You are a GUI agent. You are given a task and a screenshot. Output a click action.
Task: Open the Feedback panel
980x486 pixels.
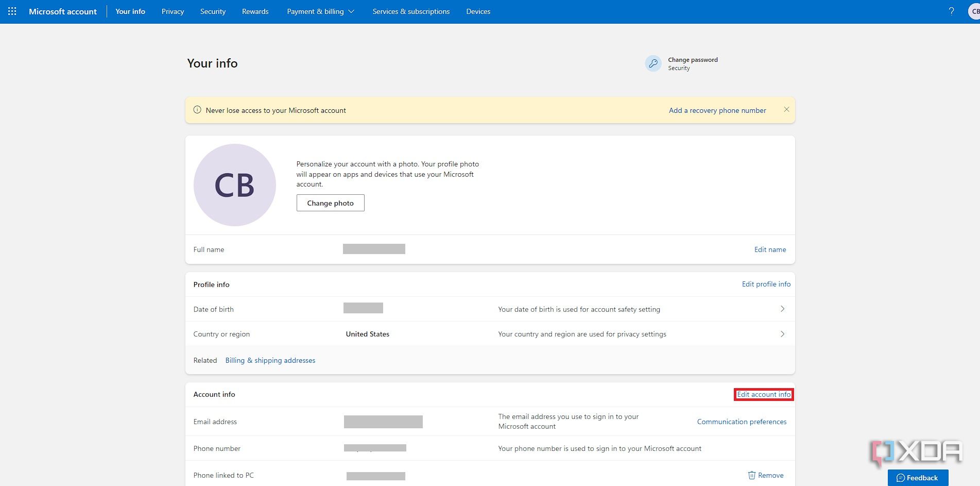pyautogui.click(x=918, y=477)
